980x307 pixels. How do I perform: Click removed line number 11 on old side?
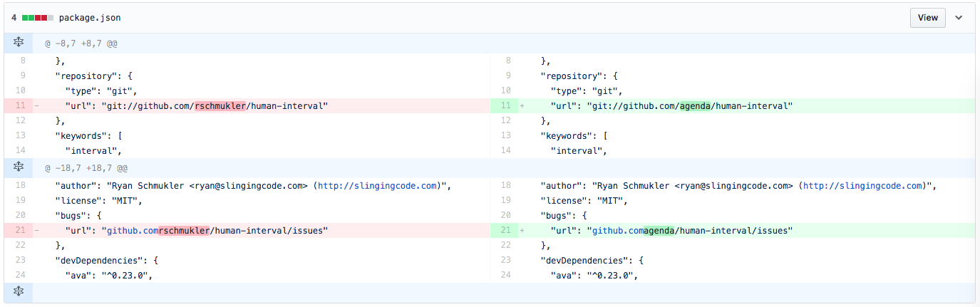coord(19,106)
